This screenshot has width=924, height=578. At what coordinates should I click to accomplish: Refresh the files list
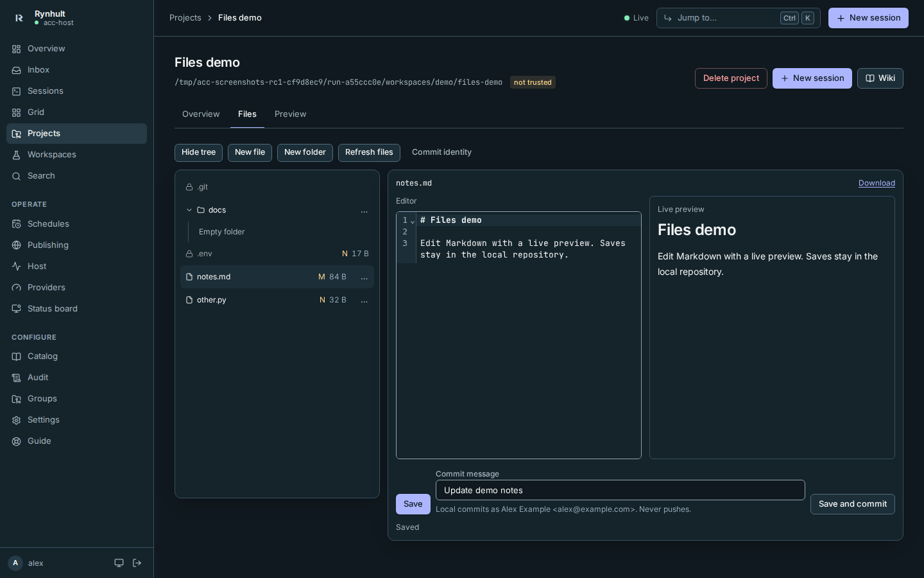(x=370, y=153)
